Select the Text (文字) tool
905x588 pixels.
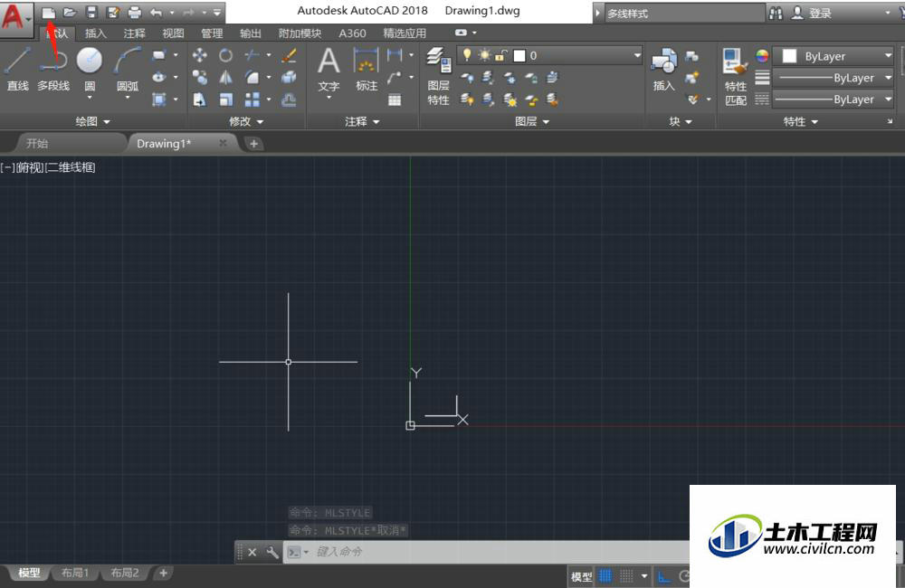(329, 70)
